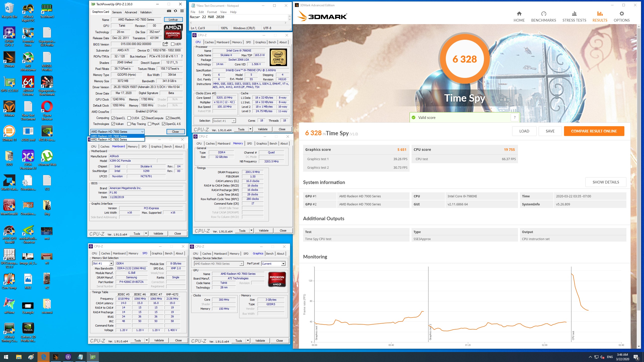Open the AIDA64 Extreme desktop icon
644x362 pixels.
click(28, 86)
